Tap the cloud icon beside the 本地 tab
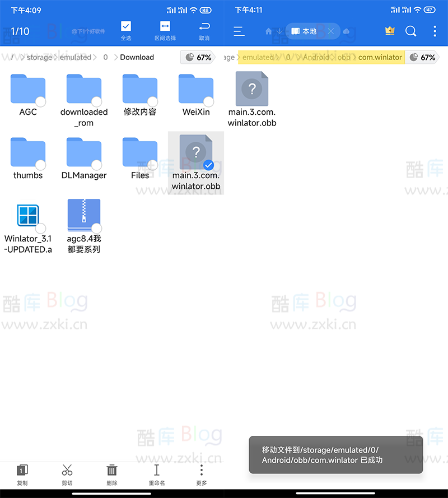 346,32
